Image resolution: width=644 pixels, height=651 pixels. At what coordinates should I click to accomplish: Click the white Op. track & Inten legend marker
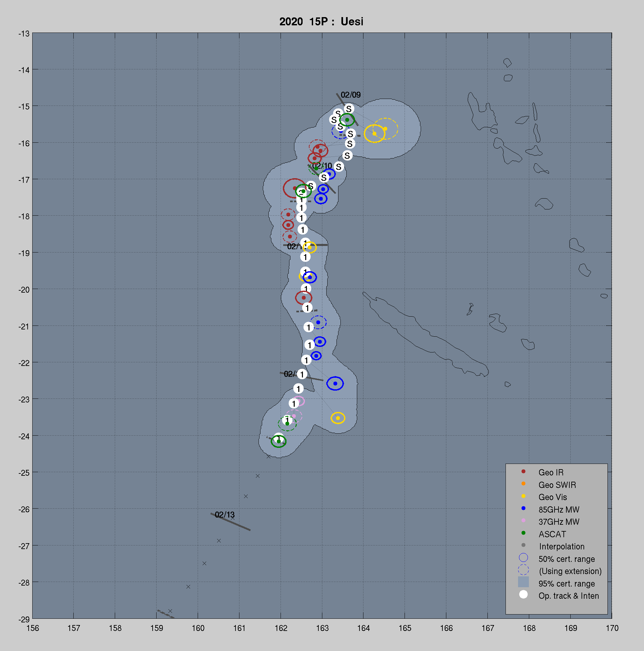523,594
